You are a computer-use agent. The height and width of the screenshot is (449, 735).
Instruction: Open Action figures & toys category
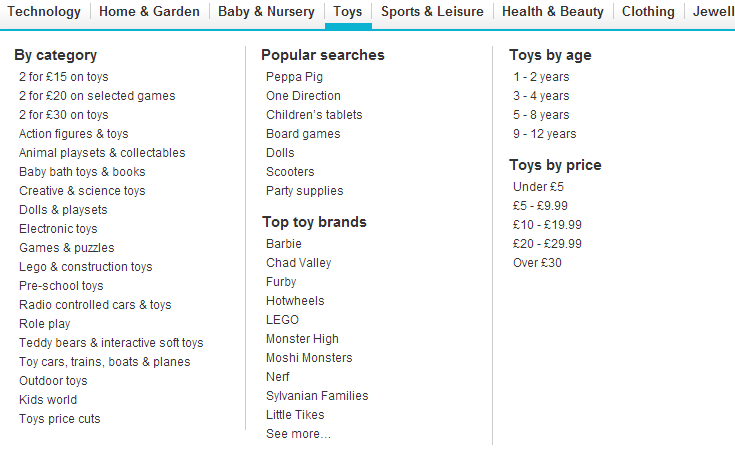pos(74,134)
